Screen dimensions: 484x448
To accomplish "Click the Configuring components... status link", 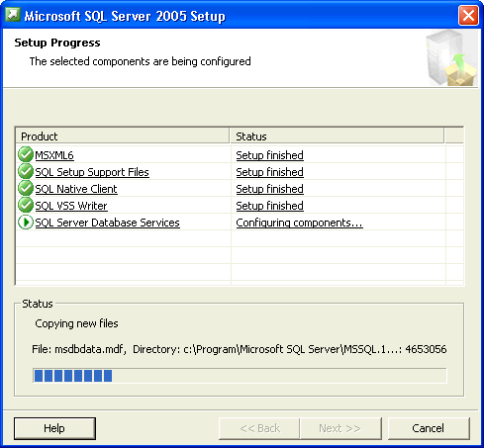I will coord(300,223).
